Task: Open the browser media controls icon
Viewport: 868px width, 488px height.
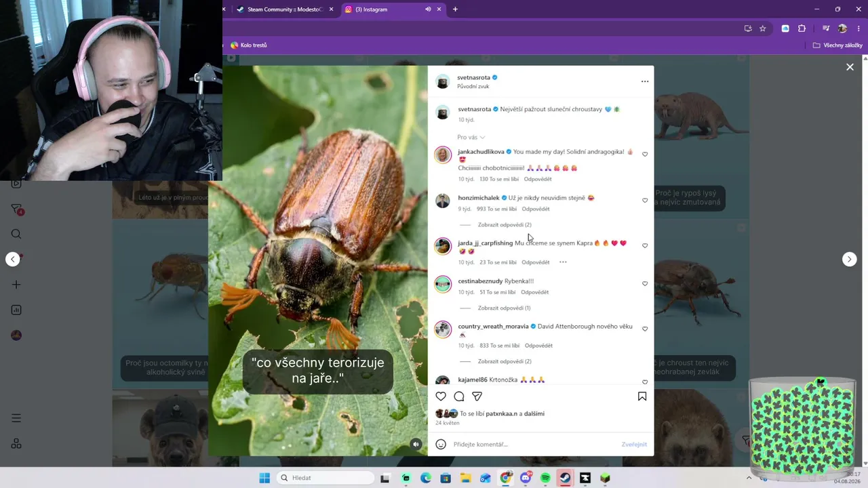Action: coord(826,28)
